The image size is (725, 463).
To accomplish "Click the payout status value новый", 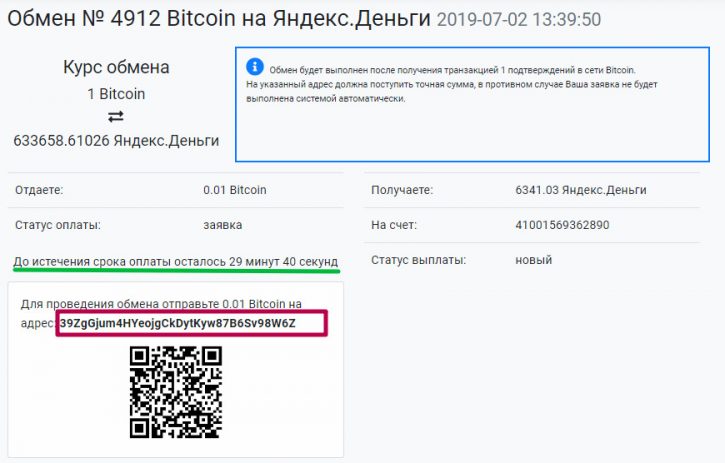I will [x=534, y=260].
